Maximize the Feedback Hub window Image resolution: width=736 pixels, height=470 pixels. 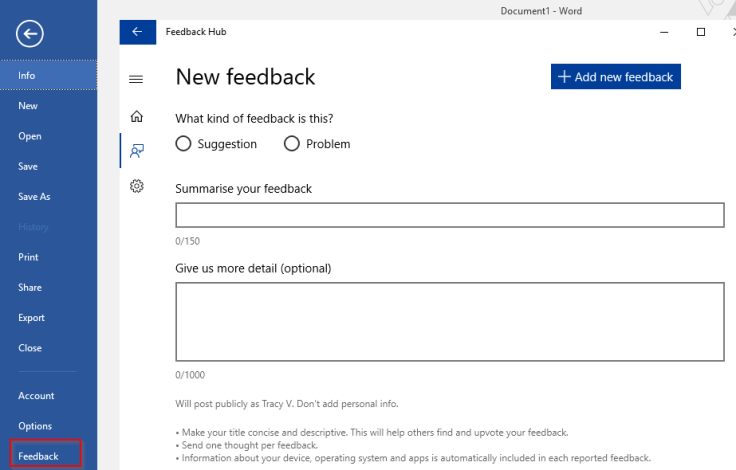pyautogui.click(x=701, y=32)
